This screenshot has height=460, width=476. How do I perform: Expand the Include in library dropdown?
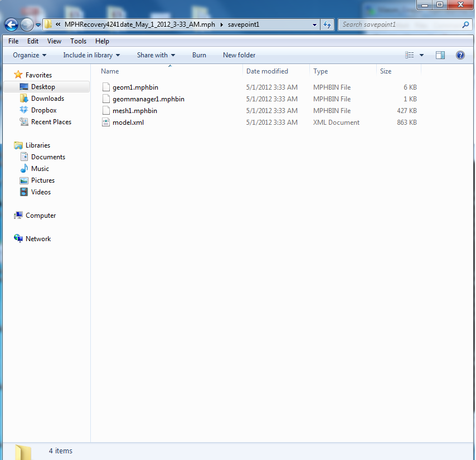[91, 55]
